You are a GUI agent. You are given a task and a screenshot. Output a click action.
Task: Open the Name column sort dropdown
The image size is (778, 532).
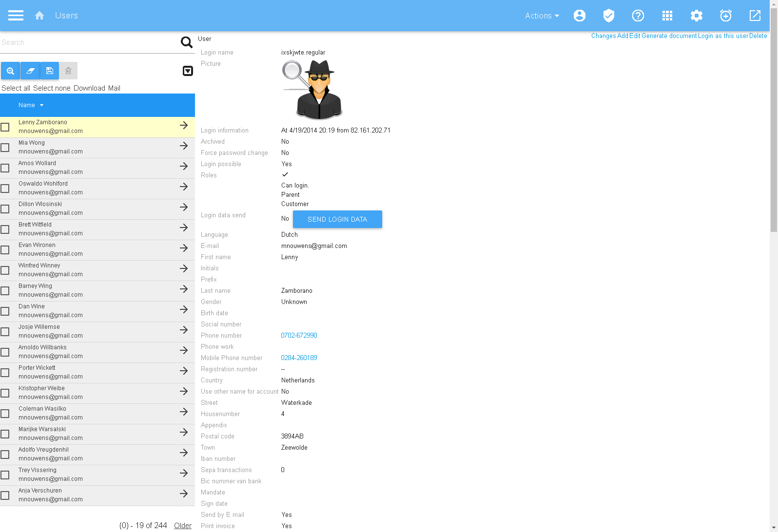pos(31,105)
